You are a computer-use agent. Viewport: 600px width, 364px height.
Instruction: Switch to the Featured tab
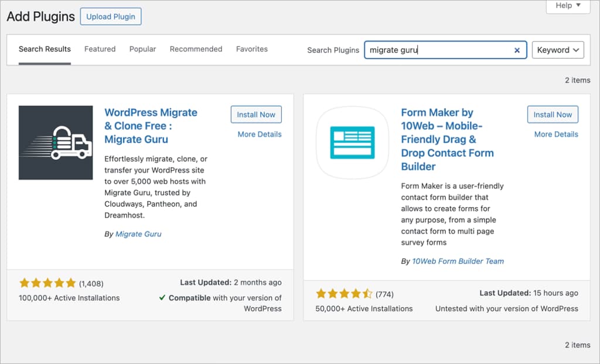click(99, 49)
